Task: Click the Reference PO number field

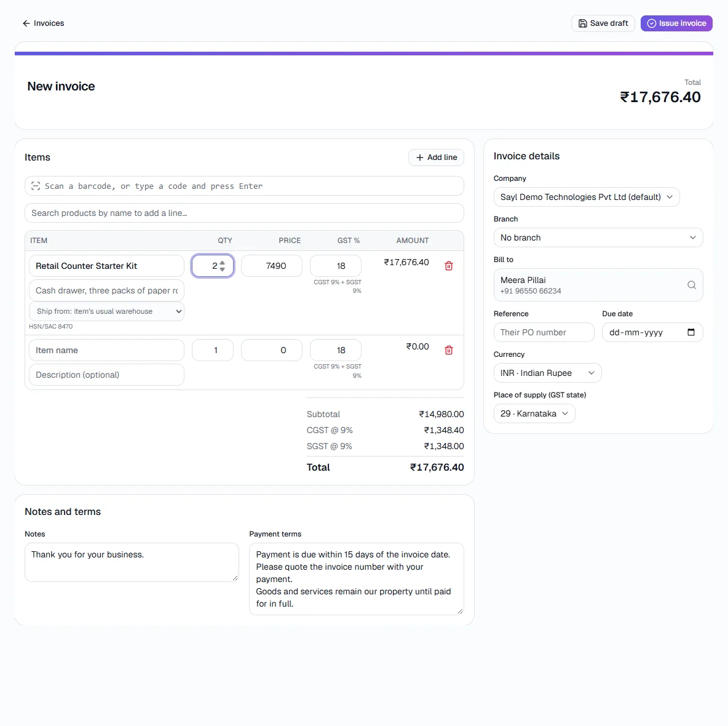Action: point(544,332)
